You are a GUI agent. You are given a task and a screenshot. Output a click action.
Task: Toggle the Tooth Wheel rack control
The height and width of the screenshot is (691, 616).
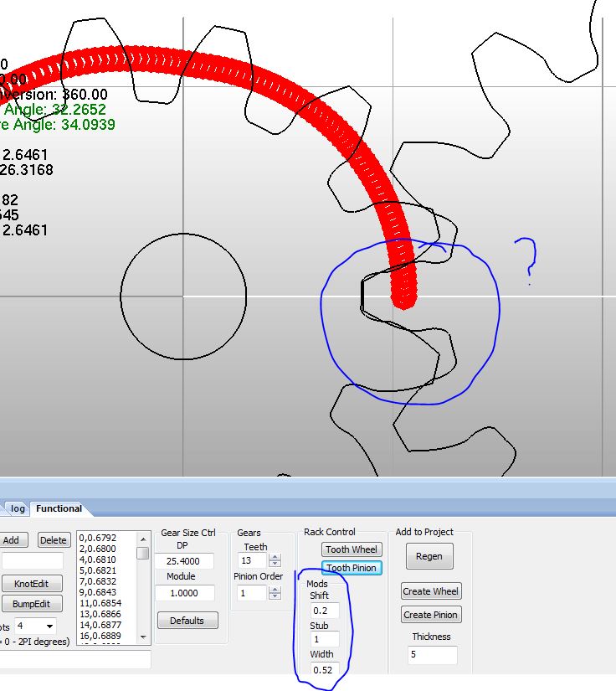coord(352,549)
